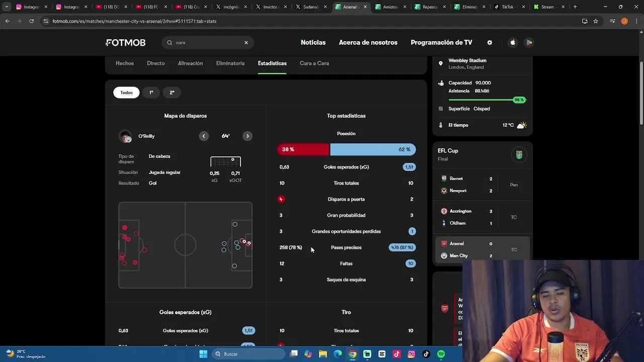Screen dimensions: 644x362
Task: Show previous shot in shot map
Action: tap(204, 136)
